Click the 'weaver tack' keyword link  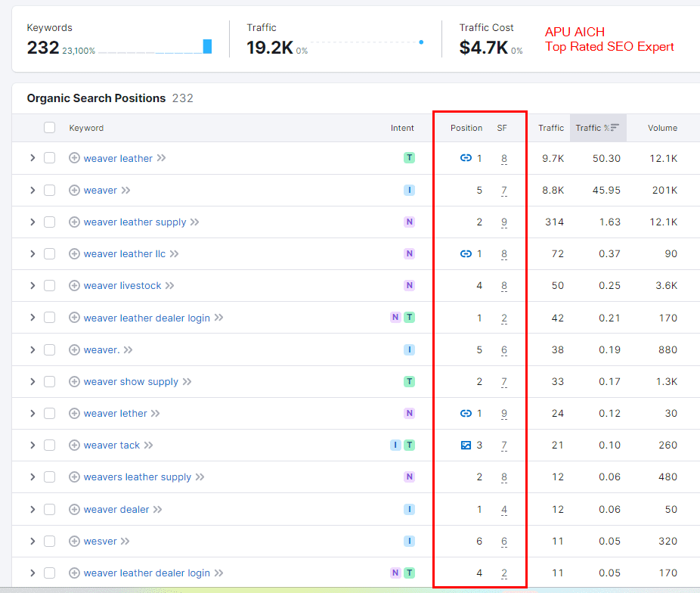coord(112,446)
